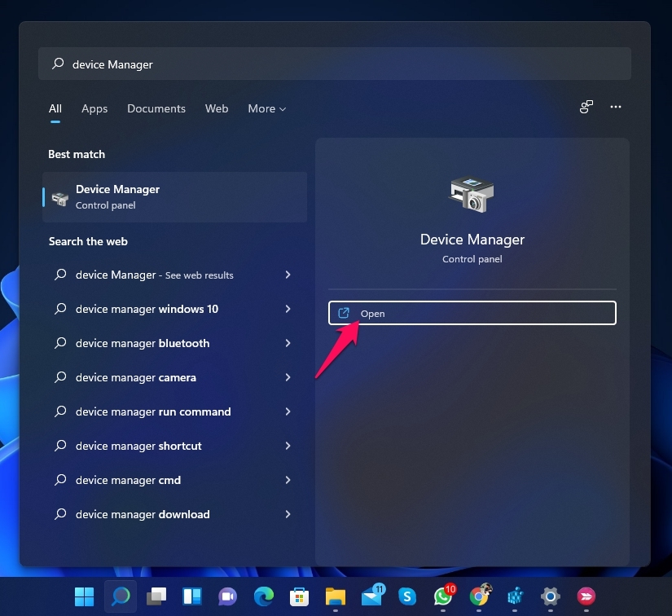Open WhatsApp from the taskbar
This screenshot has width=672, height=616.
coord(442,596)
